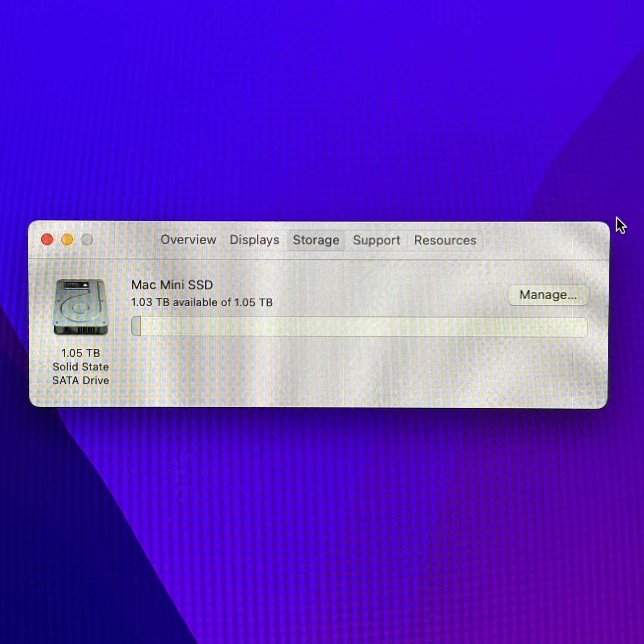Image resolution: width=644 pixels, height=644 pixels.
Task: Switch to the Overview tab
Action: coord(188,240)
